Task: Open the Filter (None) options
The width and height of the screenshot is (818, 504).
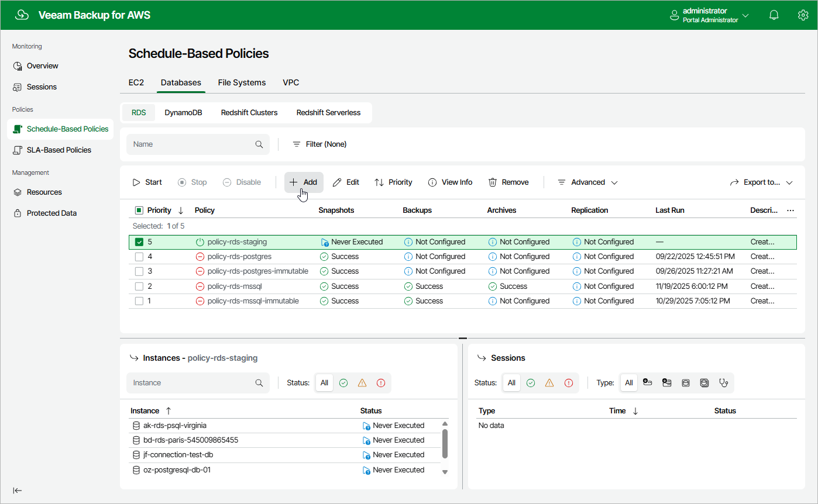Action: (x=319, y=144)
